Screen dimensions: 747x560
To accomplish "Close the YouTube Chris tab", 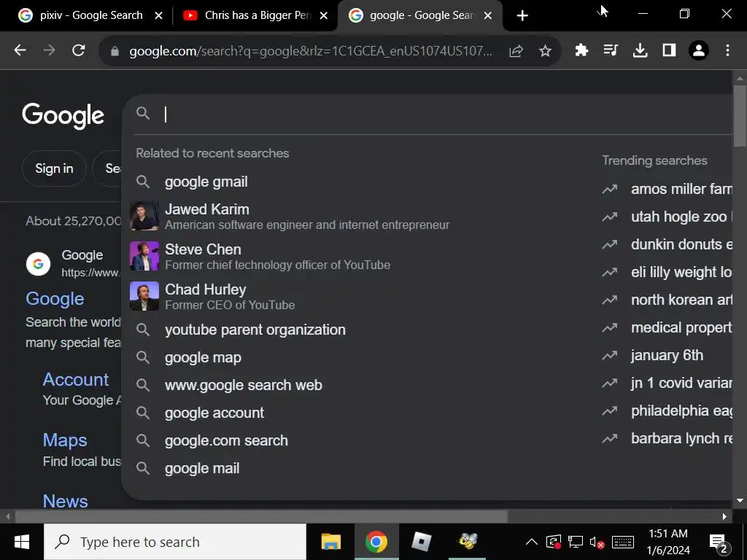I will tap(323, 16).
